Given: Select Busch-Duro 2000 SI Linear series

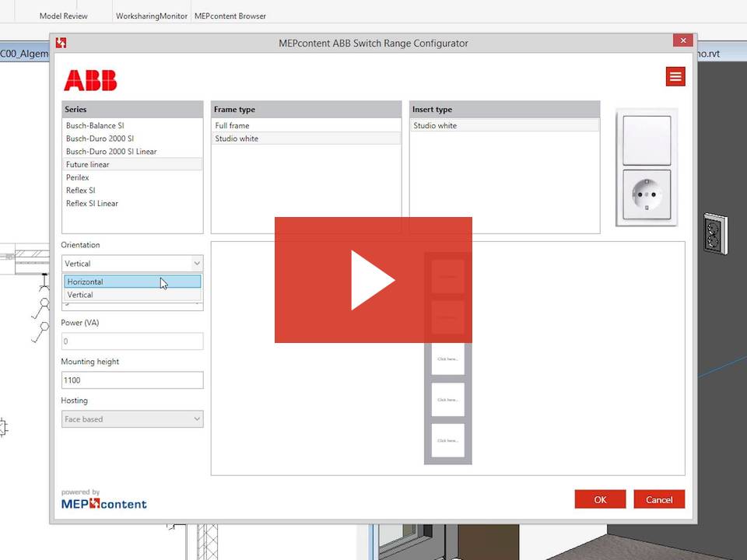Looking at the screenshot, I should [132, 152].
